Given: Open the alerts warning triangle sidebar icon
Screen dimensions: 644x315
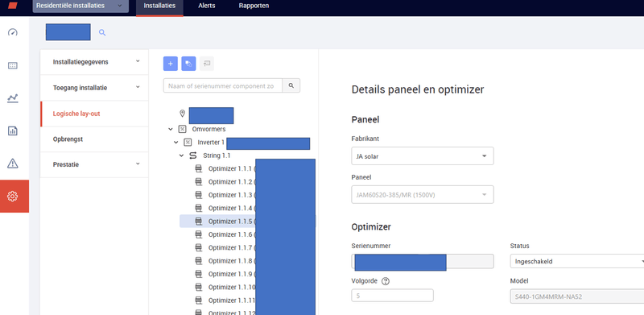Looking at the screenshot, I should click(x=13, y=164).
